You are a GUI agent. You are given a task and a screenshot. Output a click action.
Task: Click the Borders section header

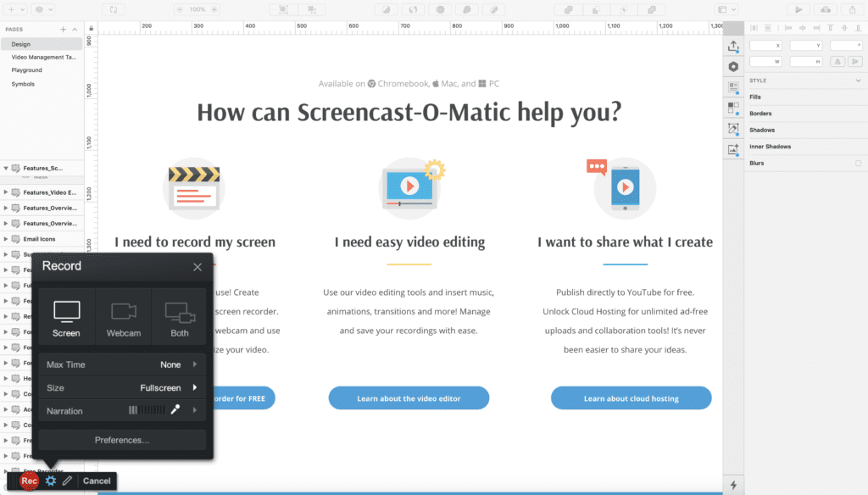760,114
